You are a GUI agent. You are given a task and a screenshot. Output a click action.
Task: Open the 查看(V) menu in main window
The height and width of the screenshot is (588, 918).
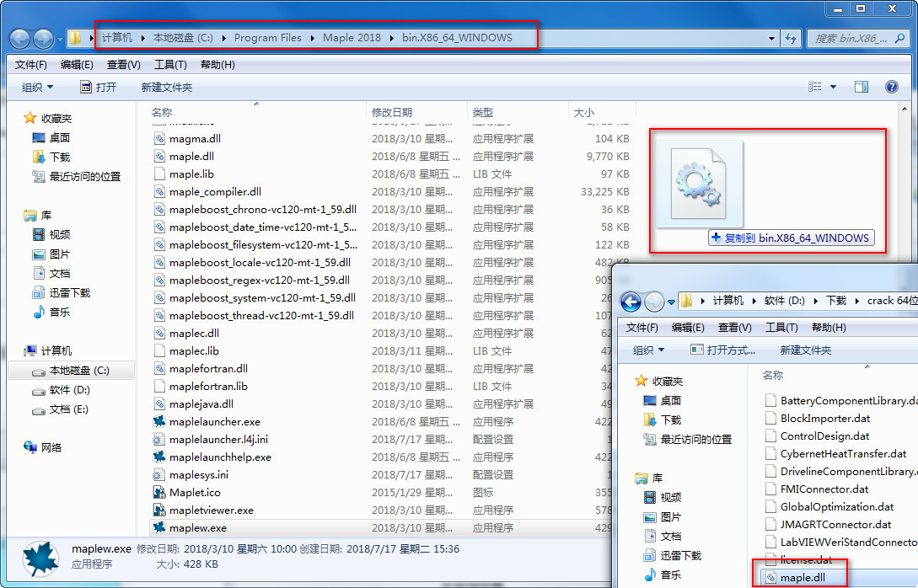tap(124, 64)
